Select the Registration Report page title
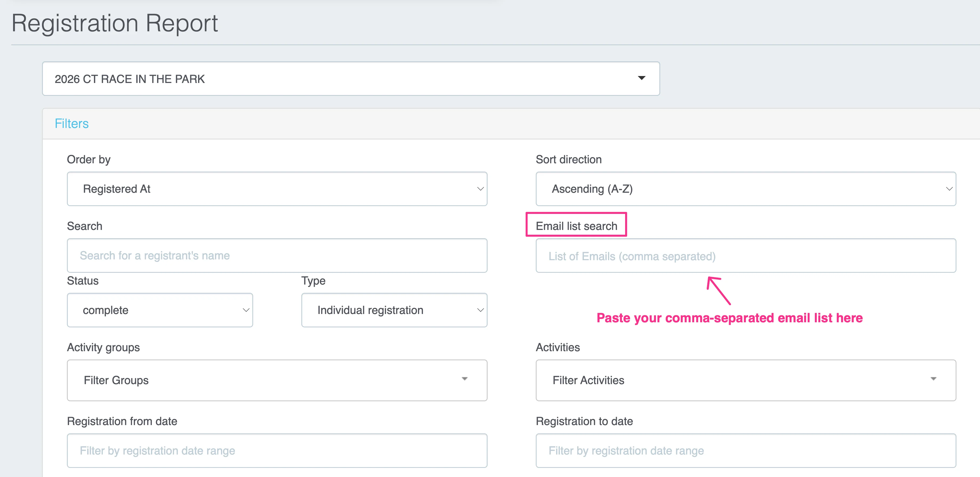Image resolution: width=980 pixels, height=477 pixels. click(115, 23)
